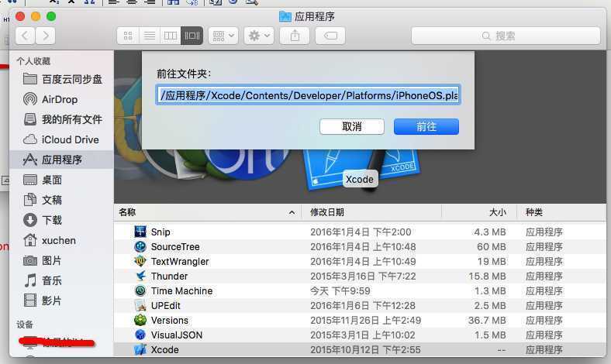Click Time Machine date 今天 下午9:59

[x=340, y=290]
